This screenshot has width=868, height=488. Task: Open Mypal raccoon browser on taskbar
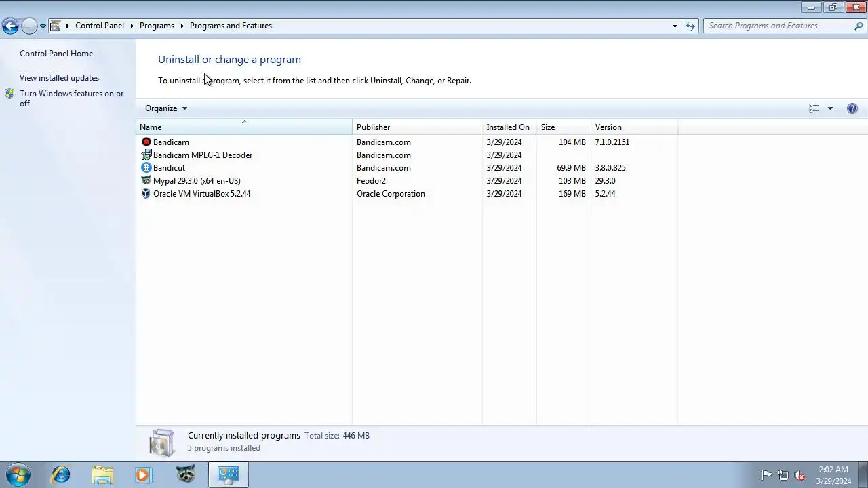click(x=185, y=474)
